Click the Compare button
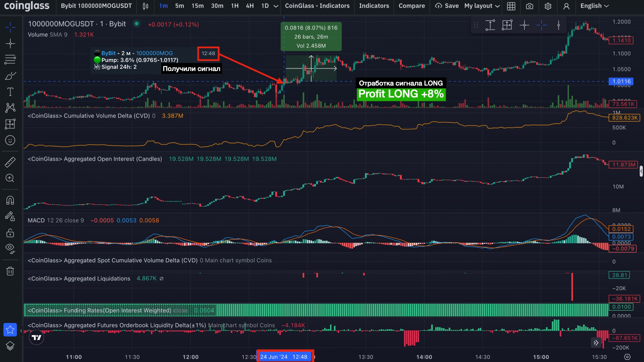 412,6
